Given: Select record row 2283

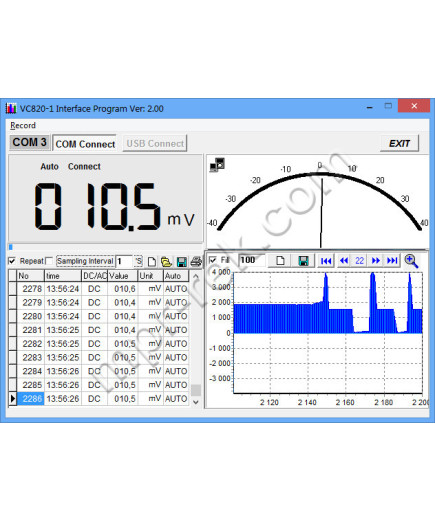Looking at the screenshot, I should pyautogui.click(x=99, y=357).
